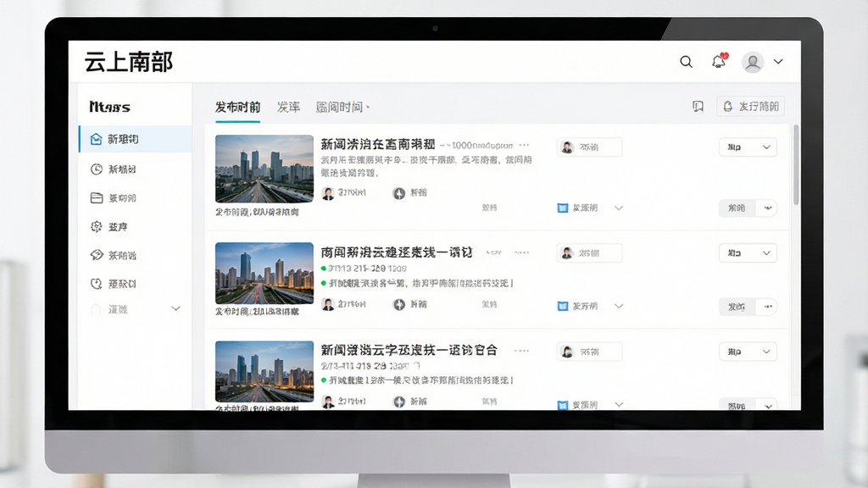Expand the chevron beside second article's blue folder

[x=619, y=306]
